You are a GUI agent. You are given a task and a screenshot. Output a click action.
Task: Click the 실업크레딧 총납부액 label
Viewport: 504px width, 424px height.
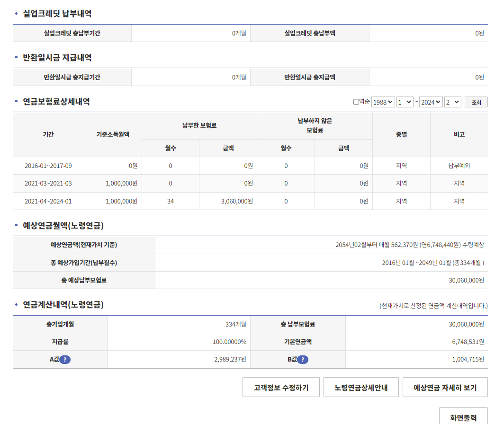pos(309,33)
